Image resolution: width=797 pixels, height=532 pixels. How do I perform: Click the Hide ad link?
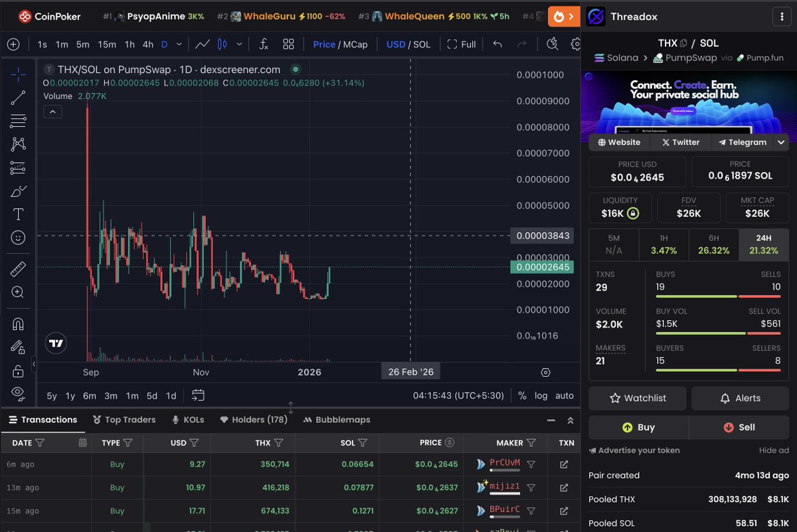pos(774,450)
